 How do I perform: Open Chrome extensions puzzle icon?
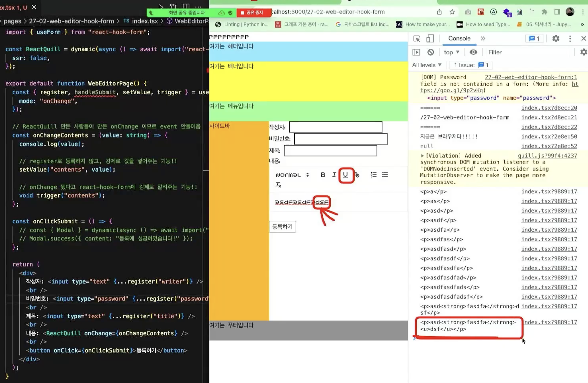pyautogui.click(x=544, y=12)
